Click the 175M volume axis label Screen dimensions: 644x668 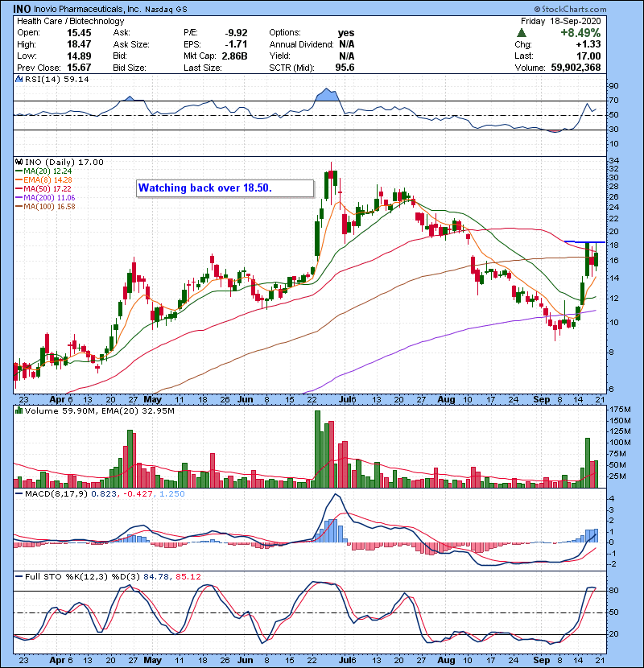coord(620,410)
